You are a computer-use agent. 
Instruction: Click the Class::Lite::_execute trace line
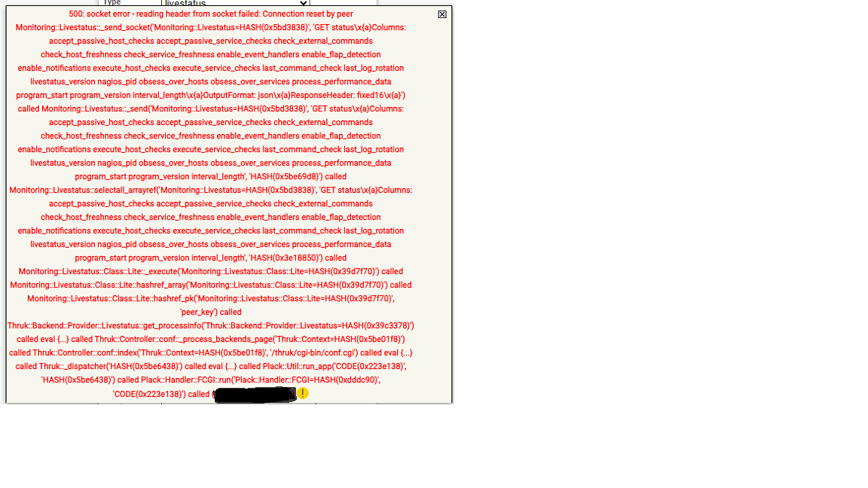[210, 272]
